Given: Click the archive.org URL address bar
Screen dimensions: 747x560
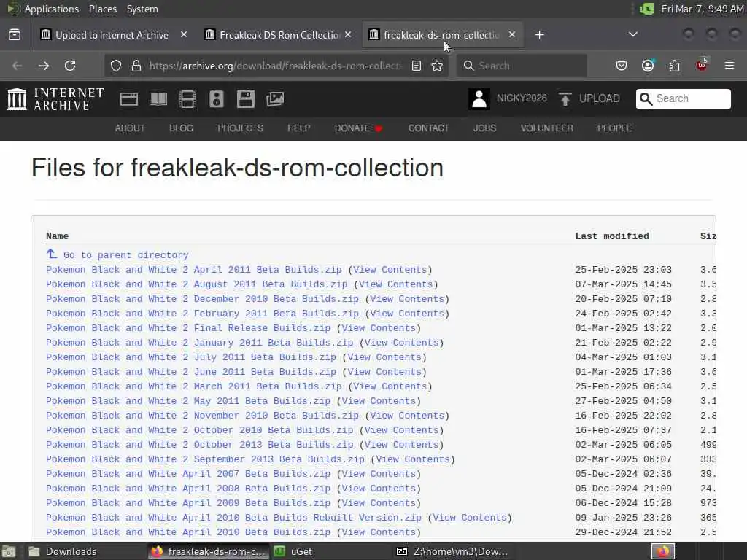Looking at the screenshot, I should [x=276, y=66].
